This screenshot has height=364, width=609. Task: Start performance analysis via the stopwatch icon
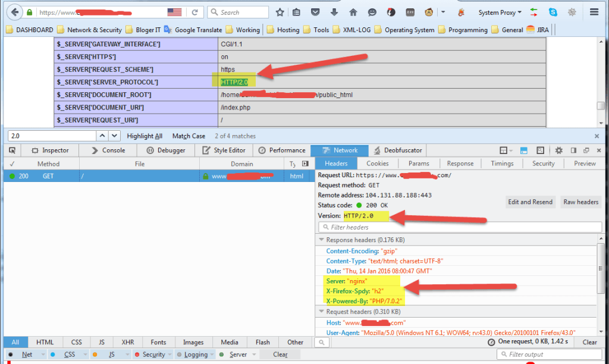[491, 342]
